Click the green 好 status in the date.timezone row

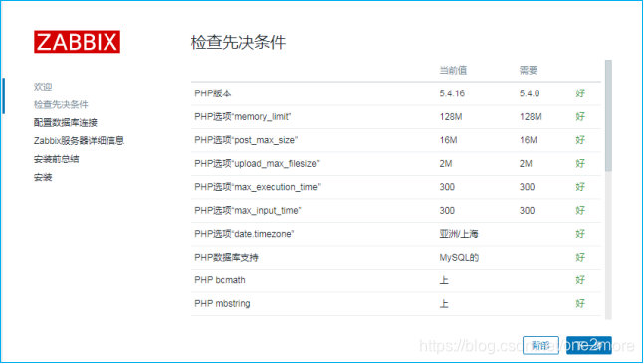click(x=580, y=234)
